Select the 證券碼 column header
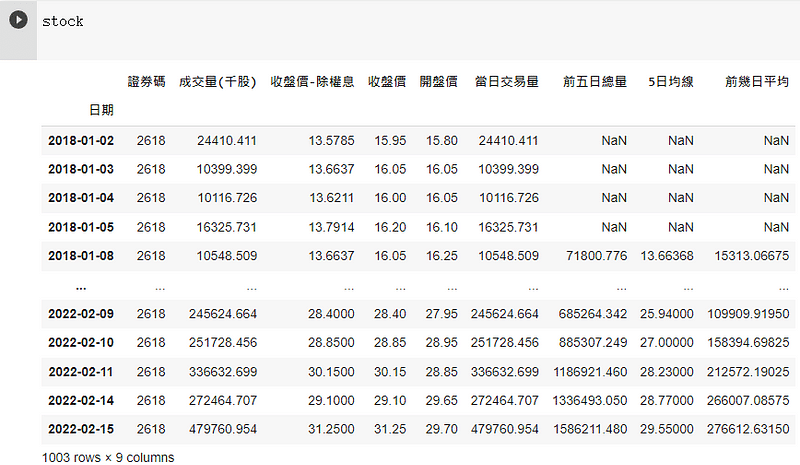This screenshot has height=465, width=800. click(147, 82)
